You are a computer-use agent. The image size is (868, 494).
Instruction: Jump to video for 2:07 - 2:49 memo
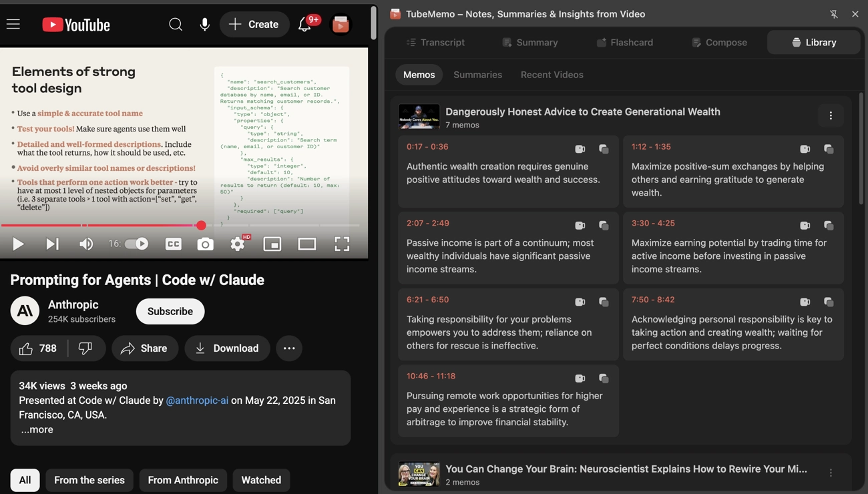tap(580, 226)
